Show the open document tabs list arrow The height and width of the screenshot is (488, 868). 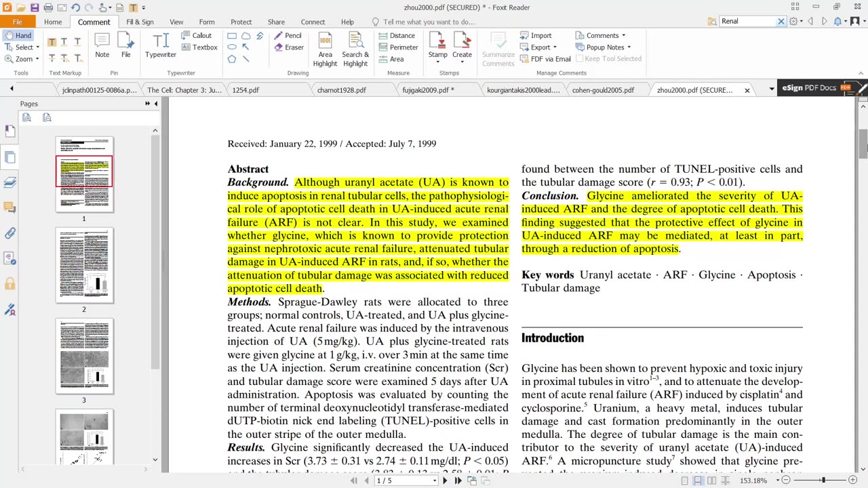(772, 89)
